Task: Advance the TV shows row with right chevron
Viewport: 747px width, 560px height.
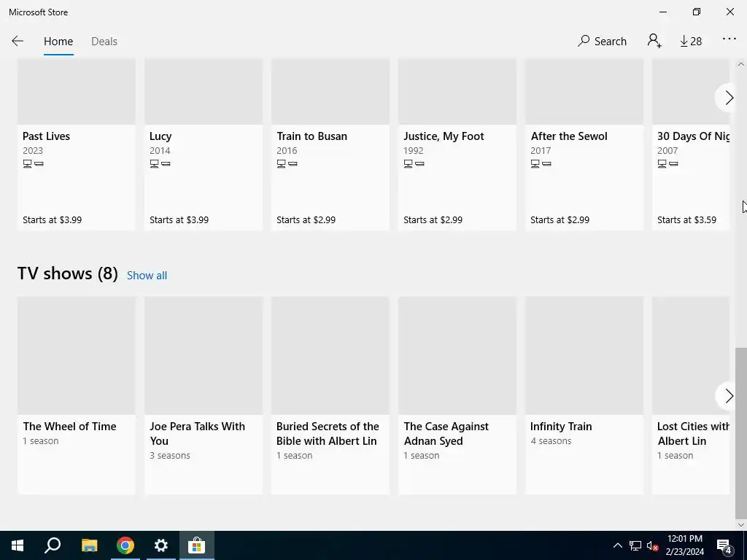Action: (729, 396)
